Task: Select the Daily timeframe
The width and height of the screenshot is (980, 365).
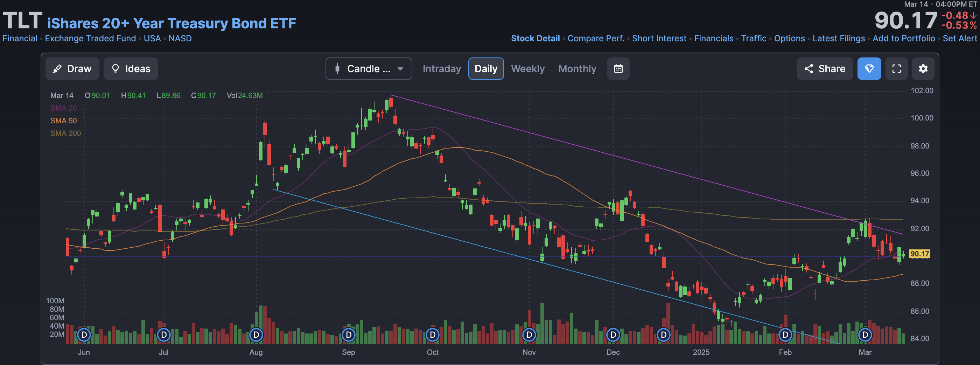Action: 486,69
